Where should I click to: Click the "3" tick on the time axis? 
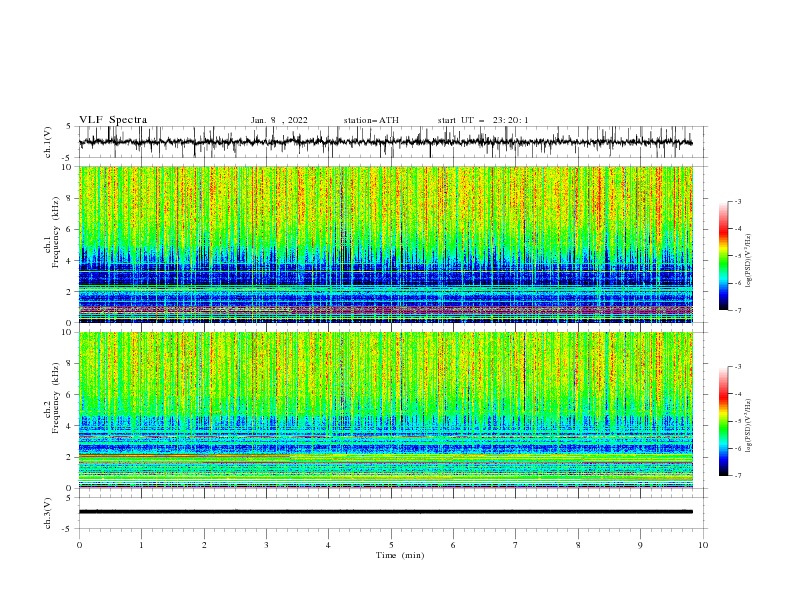coord(266,545)
